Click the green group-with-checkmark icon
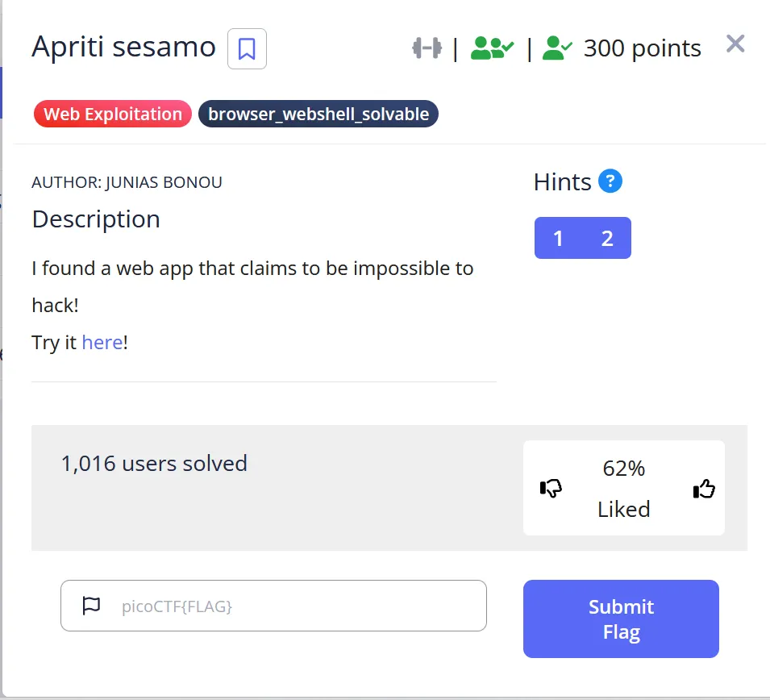Image resolution: width=770 pixels, height=700 pixels. click(492, 48)
